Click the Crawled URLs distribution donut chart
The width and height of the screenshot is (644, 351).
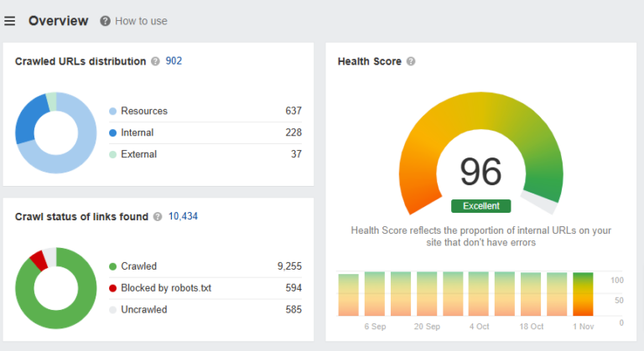(56, 132)
